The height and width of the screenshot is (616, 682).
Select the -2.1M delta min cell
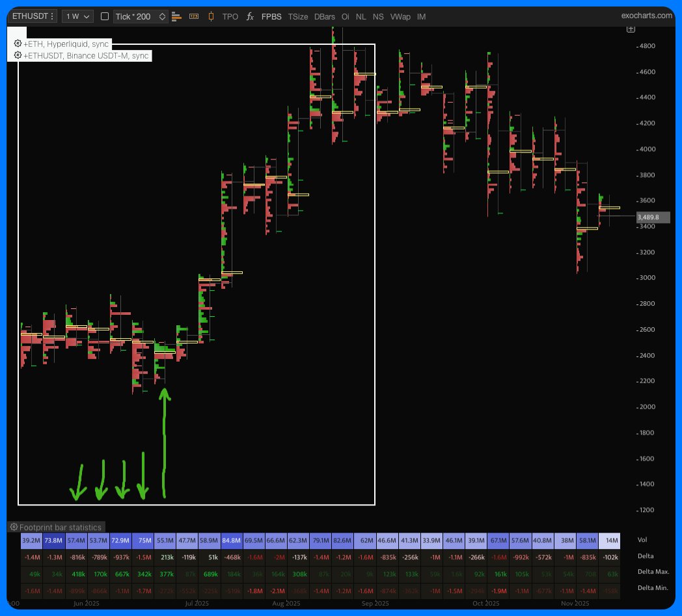276,591
